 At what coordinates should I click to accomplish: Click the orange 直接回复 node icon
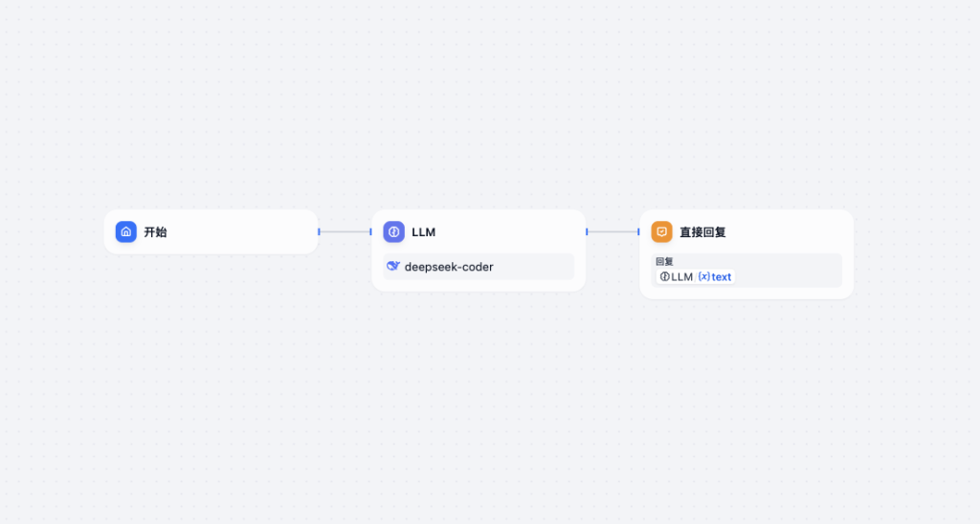(x=661, y=231)
